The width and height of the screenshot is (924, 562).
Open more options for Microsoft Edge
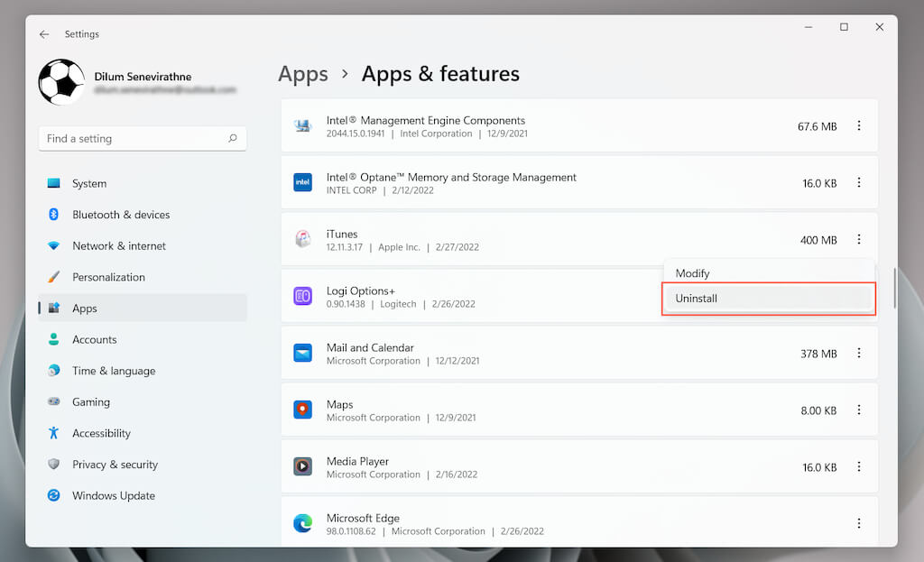(x=859, y=524)
